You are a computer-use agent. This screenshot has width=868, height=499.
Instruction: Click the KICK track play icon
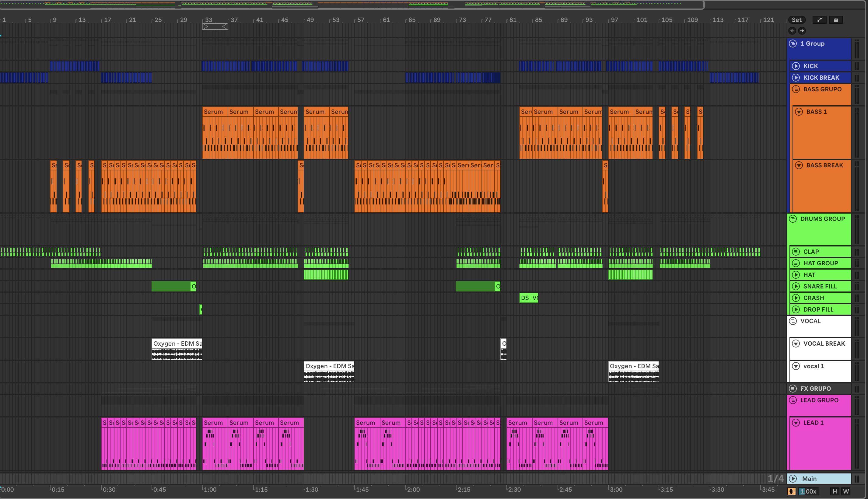pyautogui.click(x=796, y=66)
